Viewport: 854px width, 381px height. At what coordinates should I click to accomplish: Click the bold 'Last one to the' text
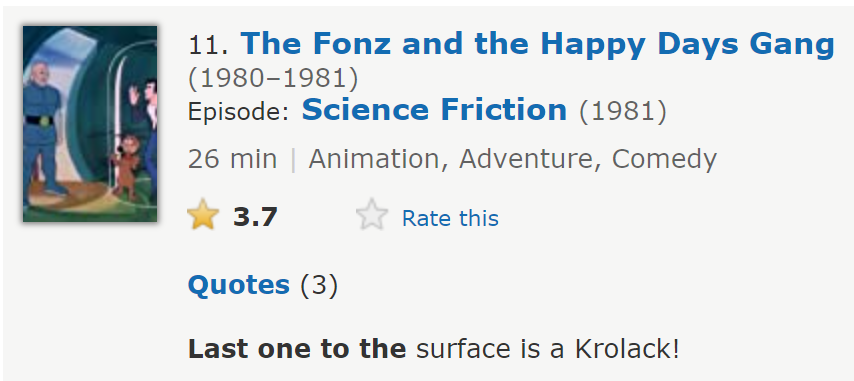point(297,349)
